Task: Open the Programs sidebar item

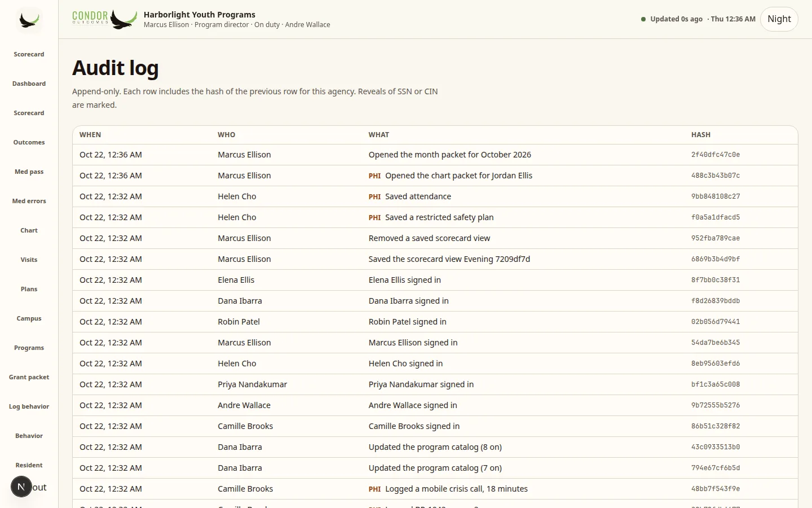Action: pos(29,348)
